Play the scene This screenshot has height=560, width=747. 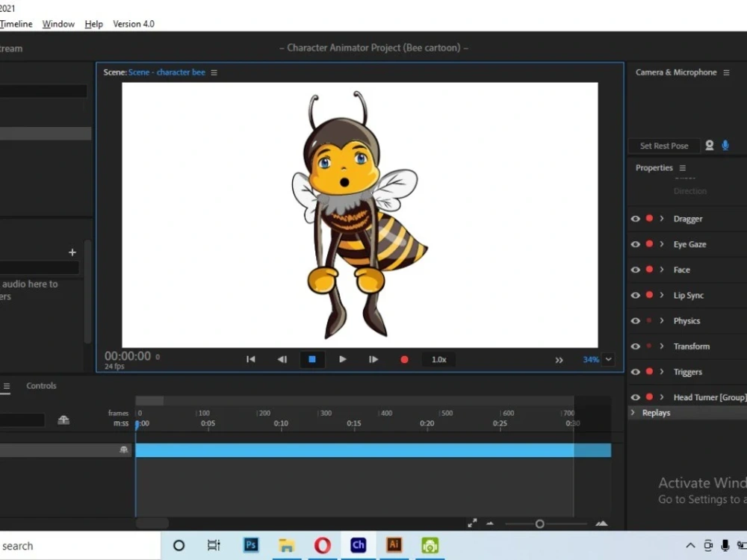pos(343,359)
